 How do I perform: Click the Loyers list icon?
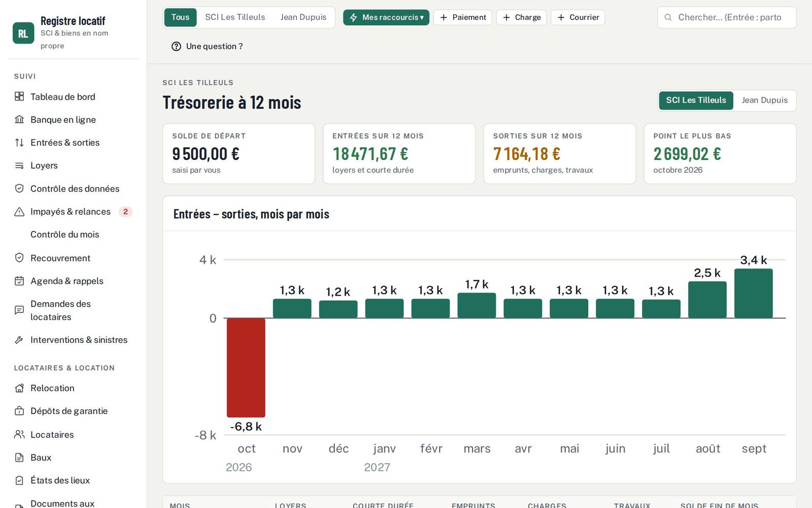click(x=19, y=166)
